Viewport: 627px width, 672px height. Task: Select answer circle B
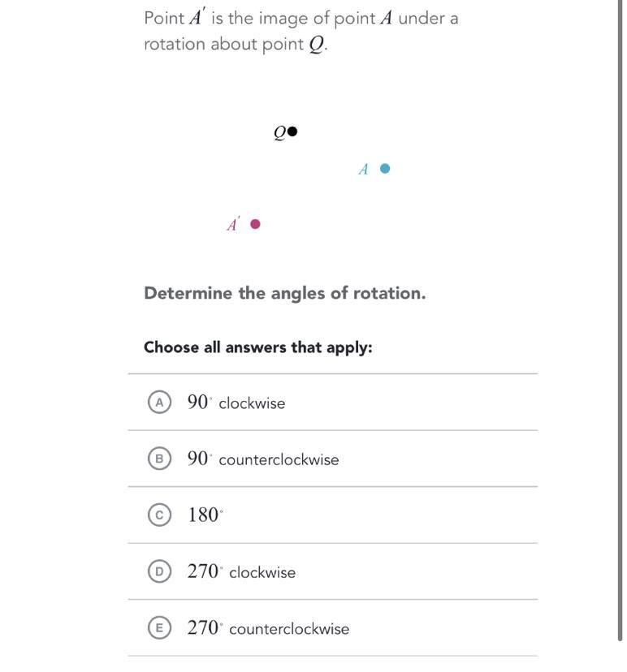point(159,459)
